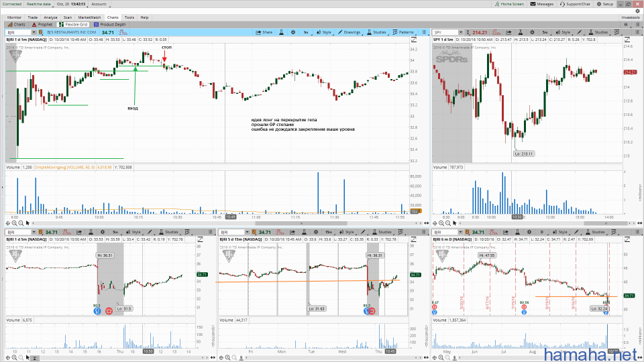Image resolution: width=644 pixels, height=362 pixels.
Task: Click settings gear below Setup button
Action: tap(637, 11)
